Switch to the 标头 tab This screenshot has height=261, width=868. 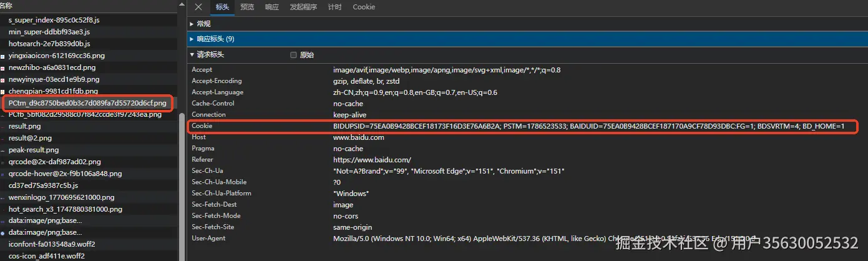click(x=222, y=7)
